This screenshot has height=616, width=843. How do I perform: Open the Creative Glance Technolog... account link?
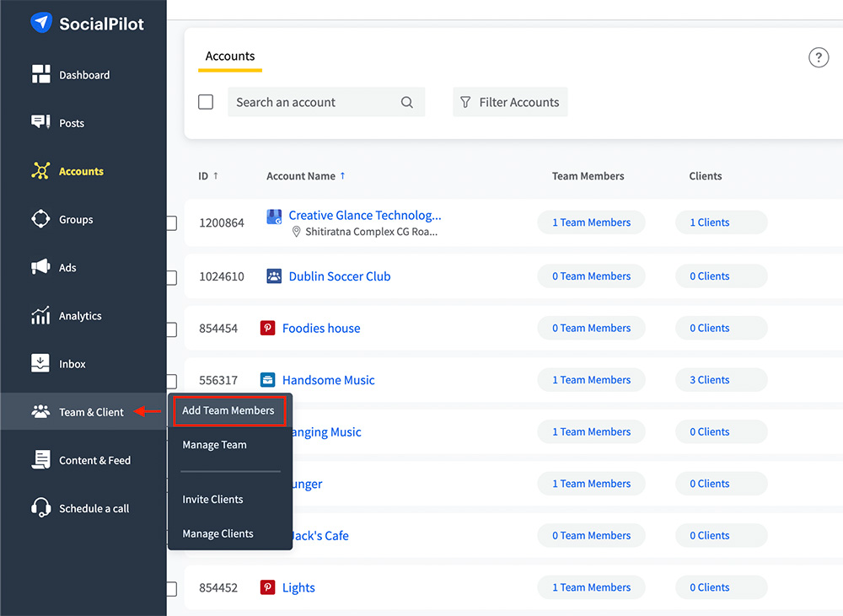pyautogui.click(x=364, y=215)
